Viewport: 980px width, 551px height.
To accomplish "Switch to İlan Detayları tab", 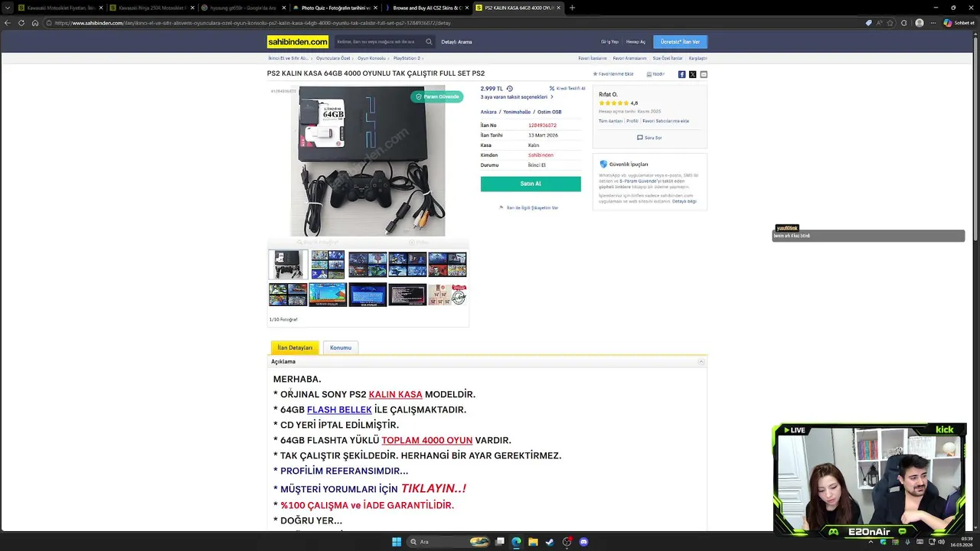I will click(x=295, y=347).
